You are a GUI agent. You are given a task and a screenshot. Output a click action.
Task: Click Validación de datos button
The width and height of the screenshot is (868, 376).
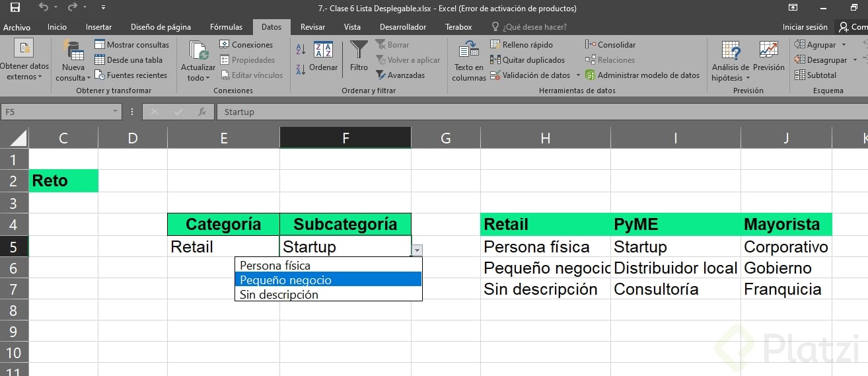click(x=530, y=75)
